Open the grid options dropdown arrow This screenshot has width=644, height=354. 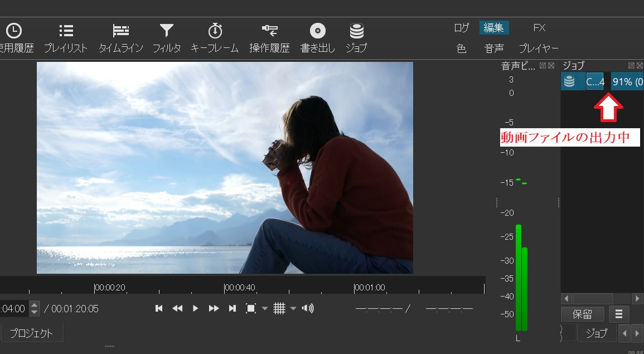(x=293, y=308)
